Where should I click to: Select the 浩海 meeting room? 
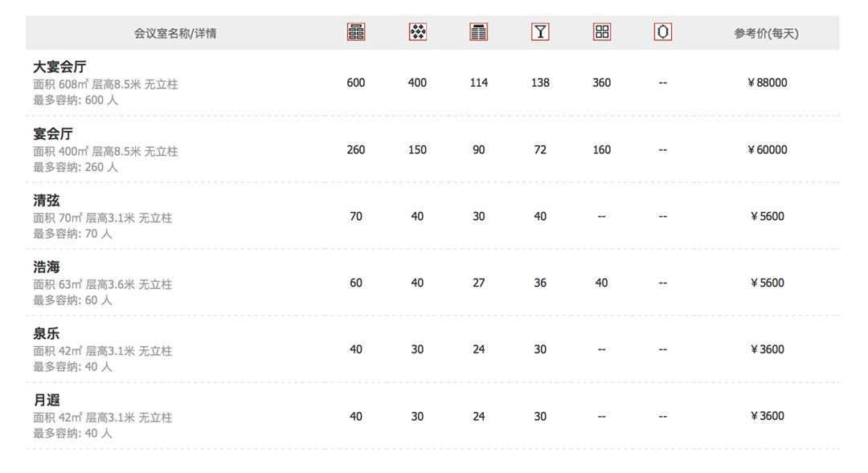point(47,267)
